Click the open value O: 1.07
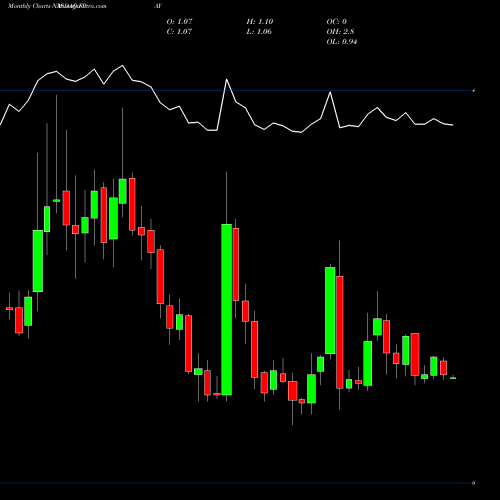 (x=179, y=22)
